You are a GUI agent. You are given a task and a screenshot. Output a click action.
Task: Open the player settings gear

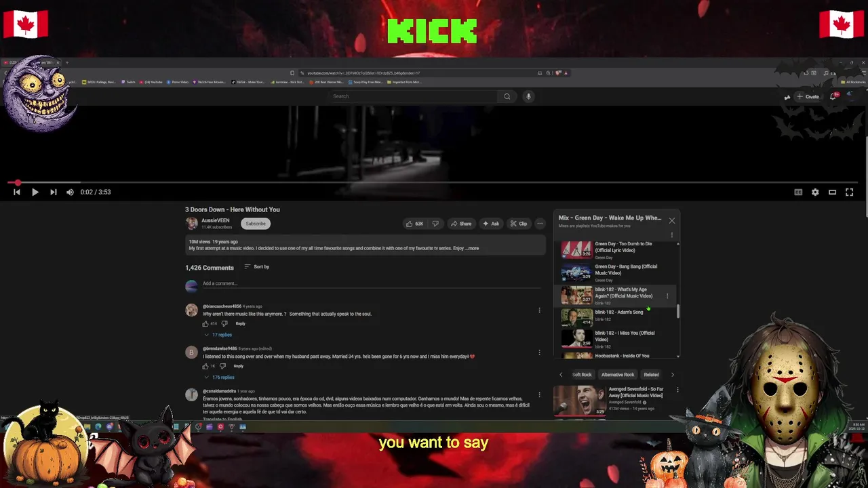tap(815, 192)
